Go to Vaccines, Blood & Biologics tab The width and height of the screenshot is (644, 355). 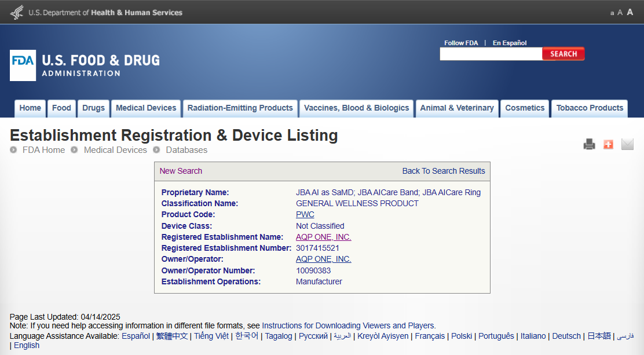356,108
